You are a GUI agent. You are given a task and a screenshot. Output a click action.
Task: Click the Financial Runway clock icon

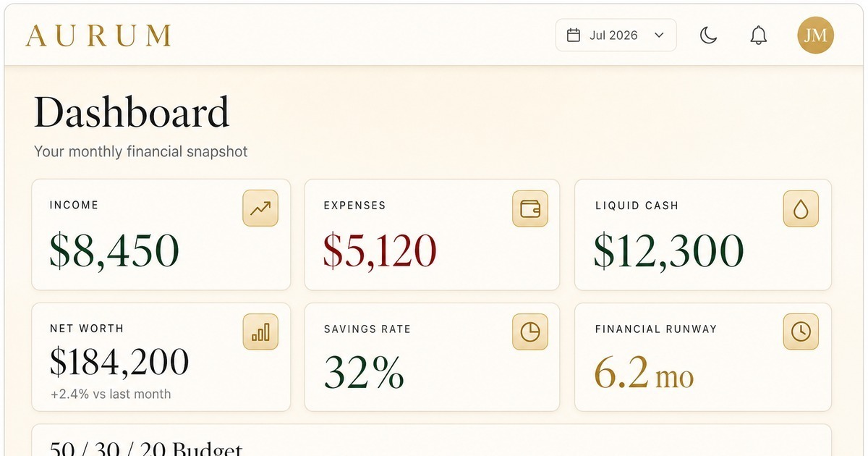point(801,332)
